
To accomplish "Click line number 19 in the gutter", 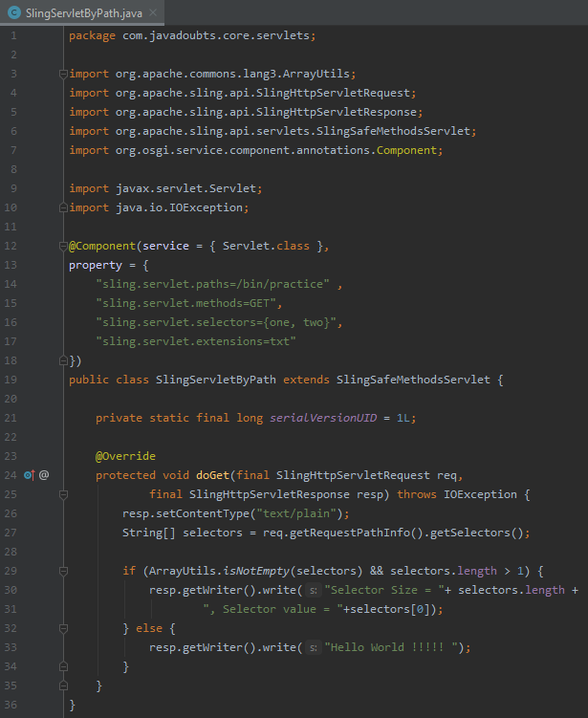I will 11,381.
